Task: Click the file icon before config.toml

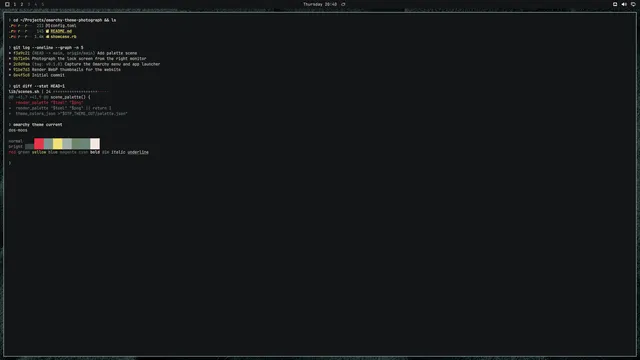Action: [x=47, y=26]
